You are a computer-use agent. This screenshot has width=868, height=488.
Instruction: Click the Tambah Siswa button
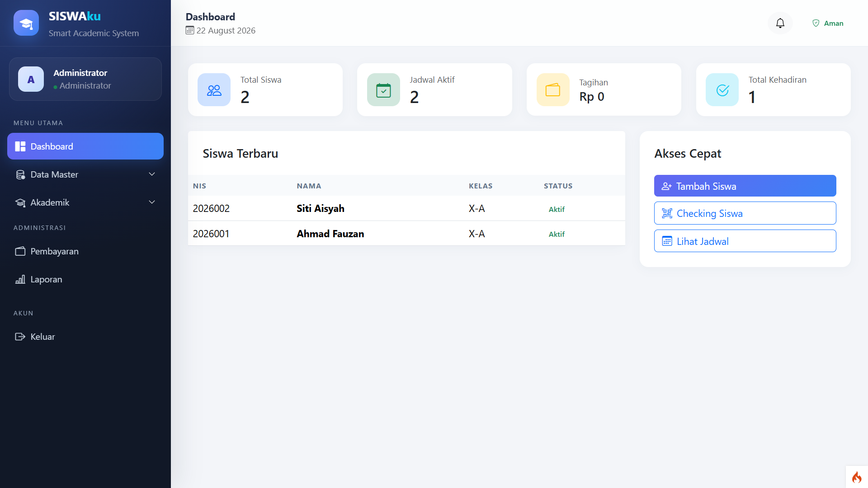pos(745,186)
